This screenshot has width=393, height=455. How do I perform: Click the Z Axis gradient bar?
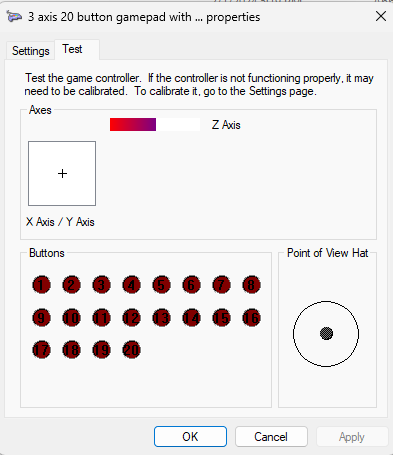tap(155, 124)
